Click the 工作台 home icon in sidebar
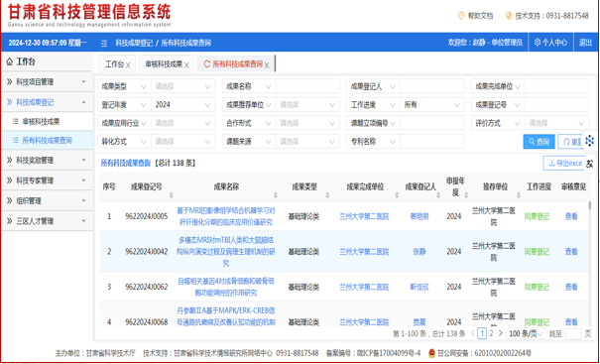Viewport: 600px width, 364px height. point(10,61)
